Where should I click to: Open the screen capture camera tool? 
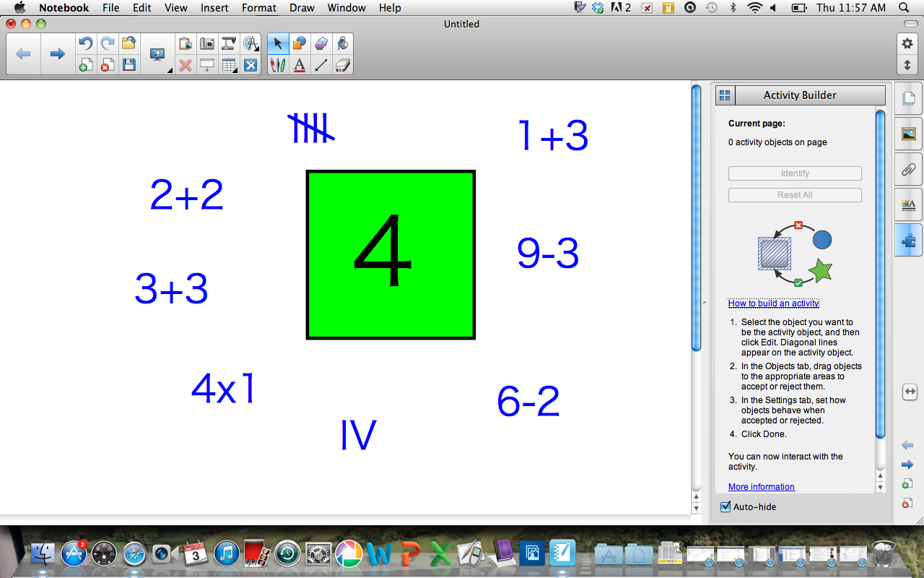(x=207, y=43)
